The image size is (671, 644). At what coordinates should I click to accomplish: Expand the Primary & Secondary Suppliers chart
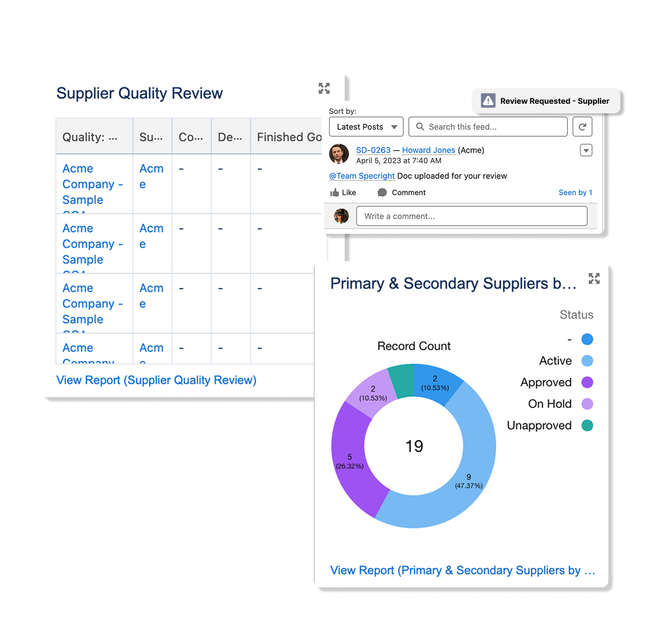(594, 278)
